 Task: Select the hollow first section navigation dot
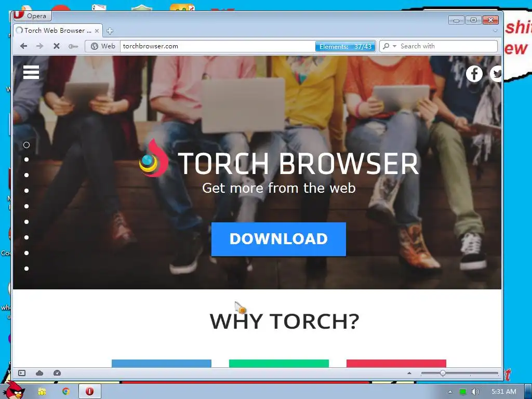click(x=26, y=145)
